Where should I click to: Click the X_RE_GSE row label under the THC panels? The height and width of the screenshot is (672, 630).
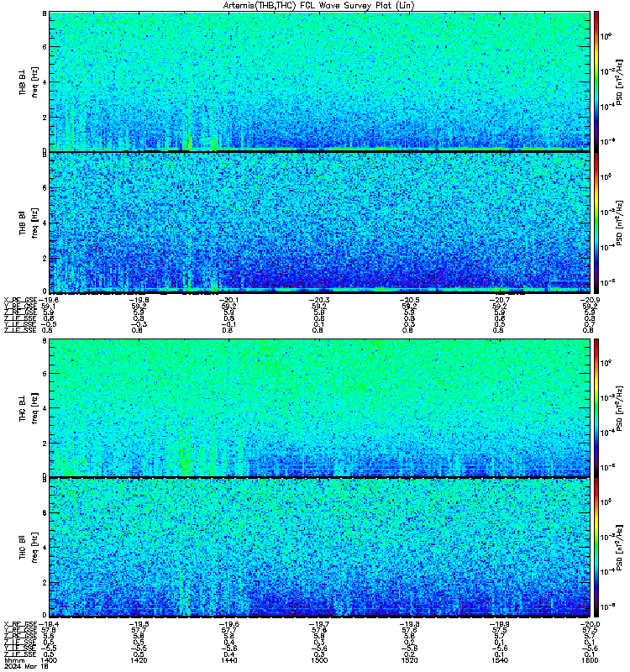pyautogui.click(x=21, y=624)
